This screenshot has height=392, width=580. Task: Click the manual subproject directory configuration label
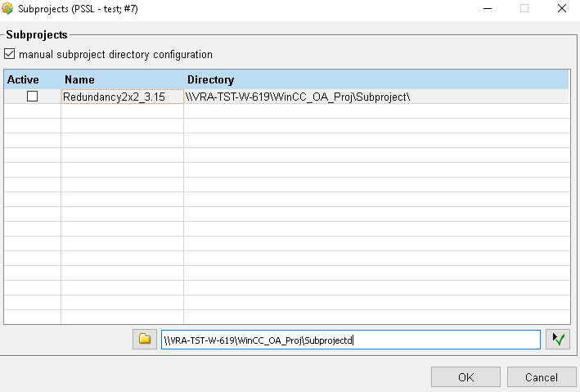click(x=115, y=55)
